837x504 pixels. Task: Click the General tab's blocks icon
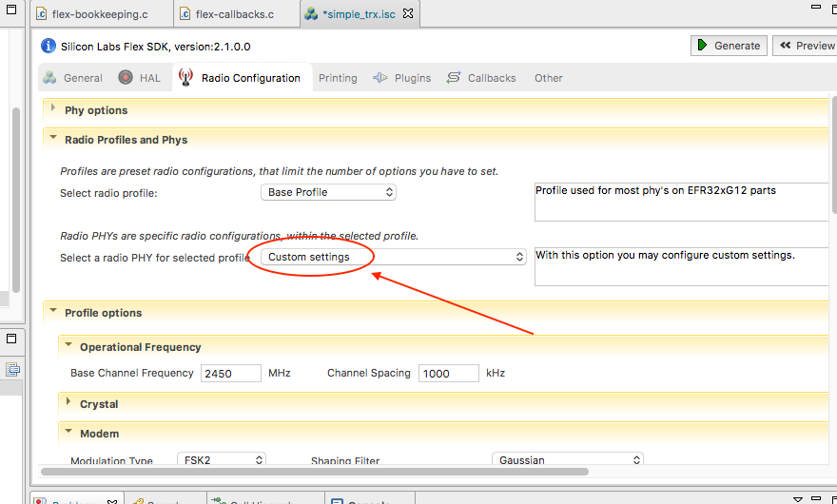49,77
